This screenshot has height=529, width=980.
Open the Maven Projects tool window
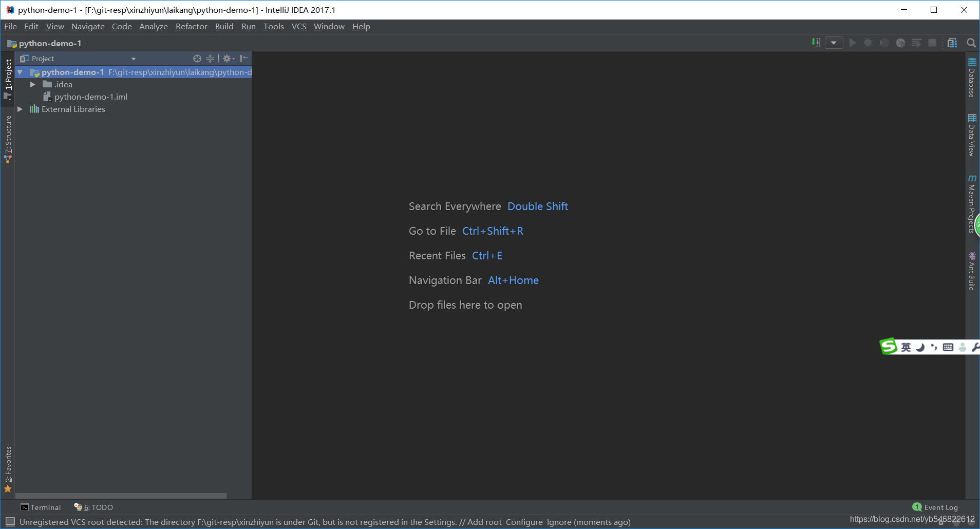(972, 204)
